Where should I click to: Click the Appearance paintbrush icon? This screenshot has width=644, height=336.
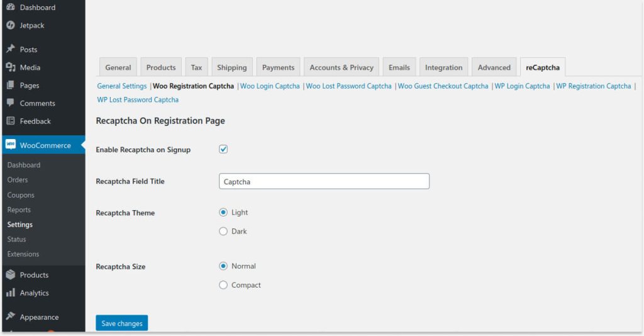(x=11, y=316)
